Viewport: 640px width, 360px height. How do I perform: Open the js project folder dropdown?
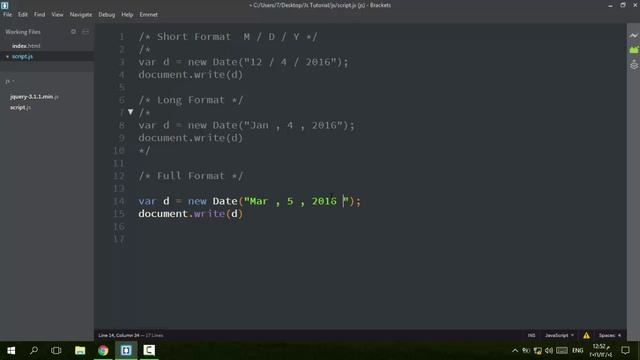click(10, 81)
